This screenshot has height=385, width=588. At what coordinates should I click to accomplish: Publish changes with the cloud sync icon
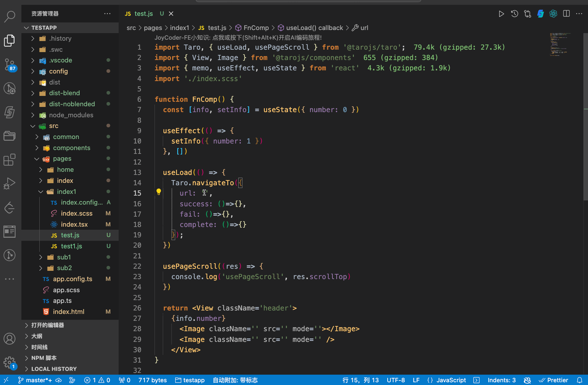pos(59,380)
